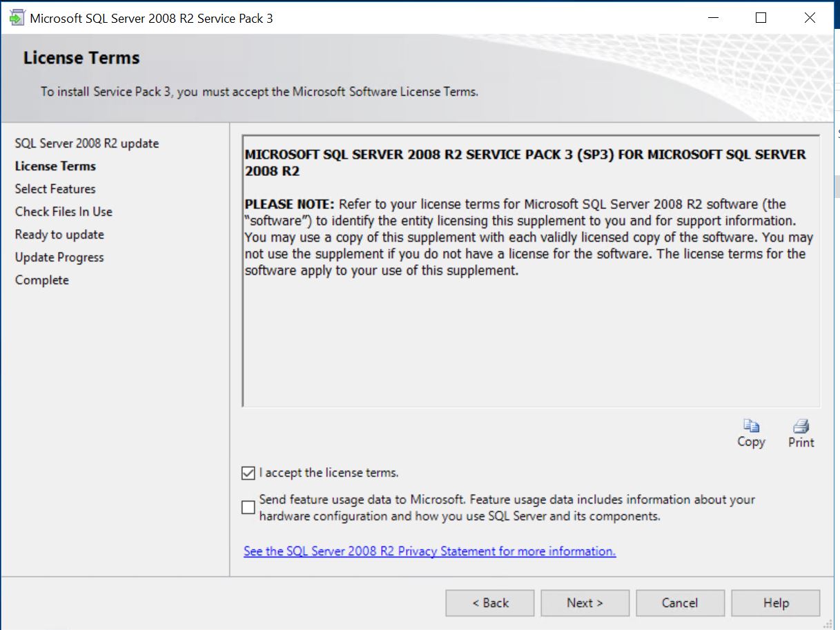Viewport: 840px width, 630px height.
Task: Select the Ready to update step
Action: (x=59, y=235)
